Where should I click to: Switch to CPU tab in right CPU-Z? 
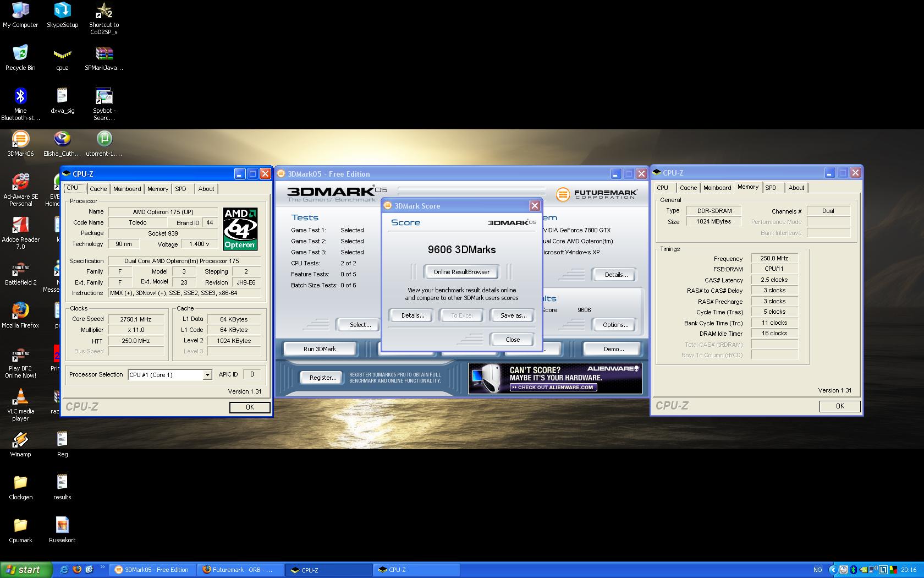tap(662, 188)
